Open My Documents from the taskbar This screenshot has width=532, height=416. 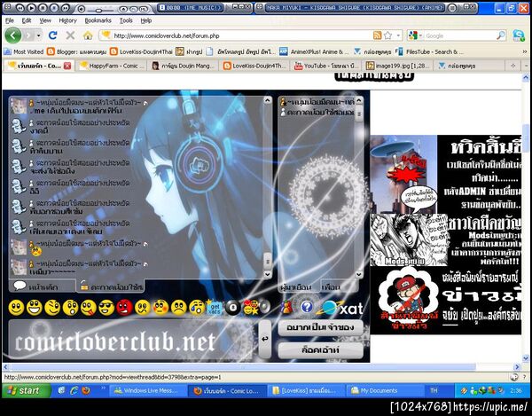coord(385,390)
